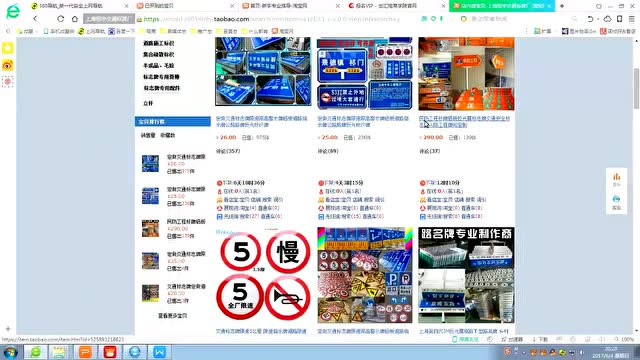
Task: Open 路名牌专业制作商 product image
Action: point(466,275)
